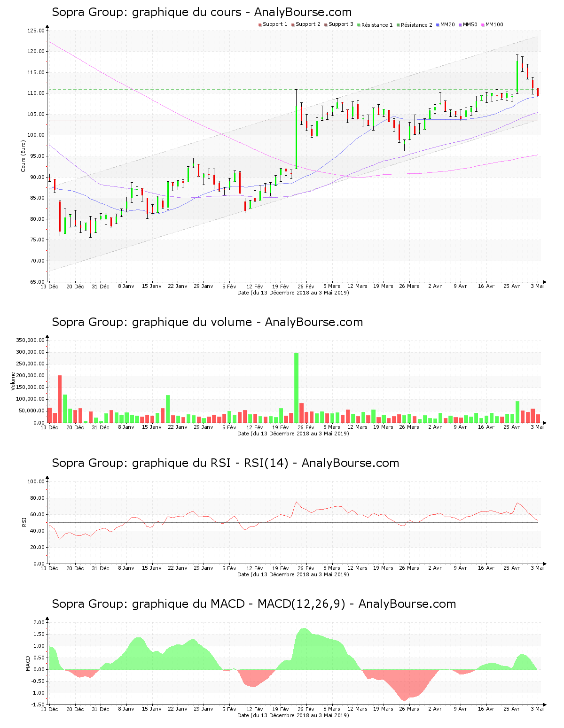The width and height of the screenshot is (564, 728).
Task: Click '19 Mars' date under the MACD chart
Action: coord(383,709)
